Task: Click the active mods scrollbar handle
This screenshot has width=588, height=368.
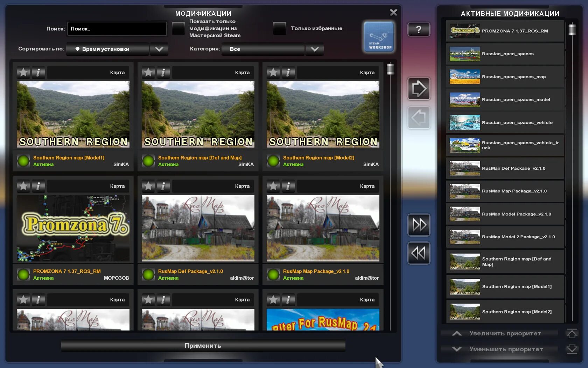Action: [572, 29]
